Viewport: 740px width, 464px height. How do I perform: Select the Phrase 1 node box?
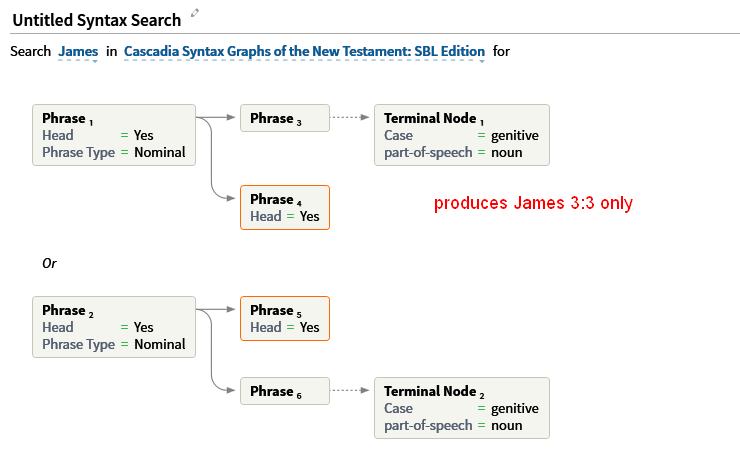tap(114, 135)
